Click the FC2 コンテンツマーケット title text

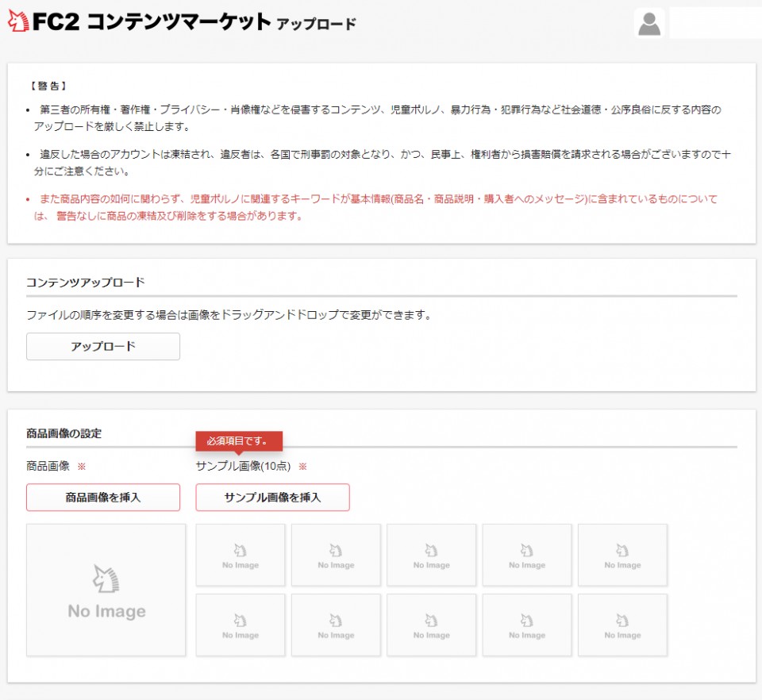152,22
